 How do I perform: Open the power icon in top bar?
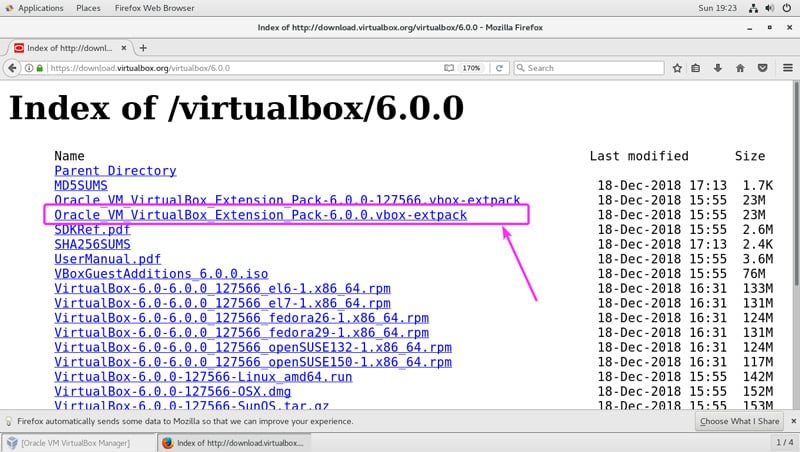coord(787,8)
